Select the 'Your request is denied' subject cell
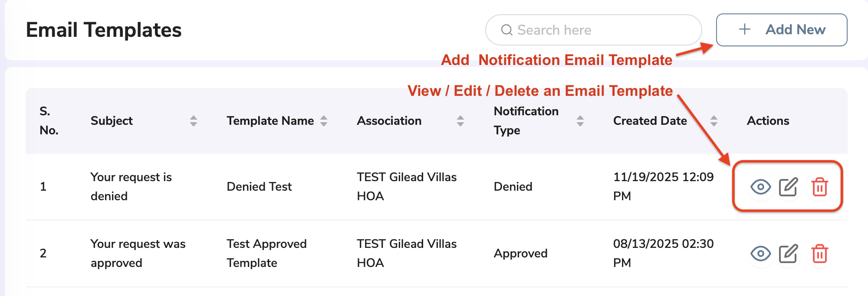The image size is (868, 296). click(131, 187)
